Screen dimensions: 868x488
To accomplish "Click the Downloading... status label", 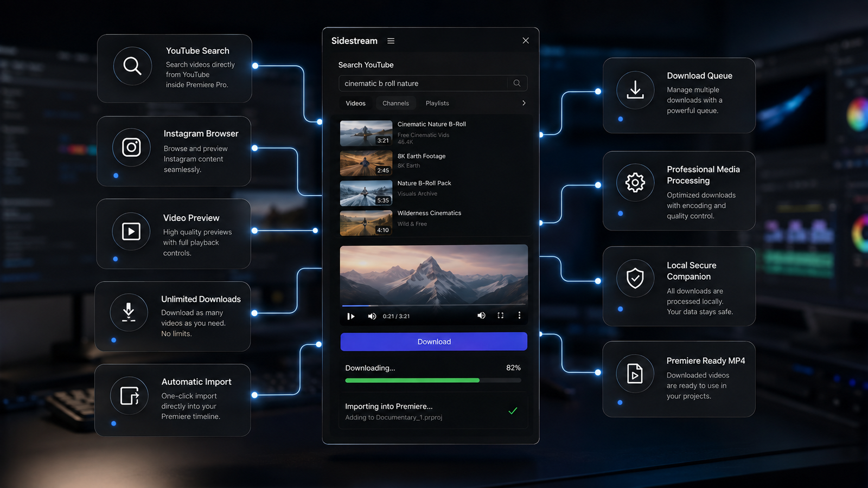I will point(370,368).
